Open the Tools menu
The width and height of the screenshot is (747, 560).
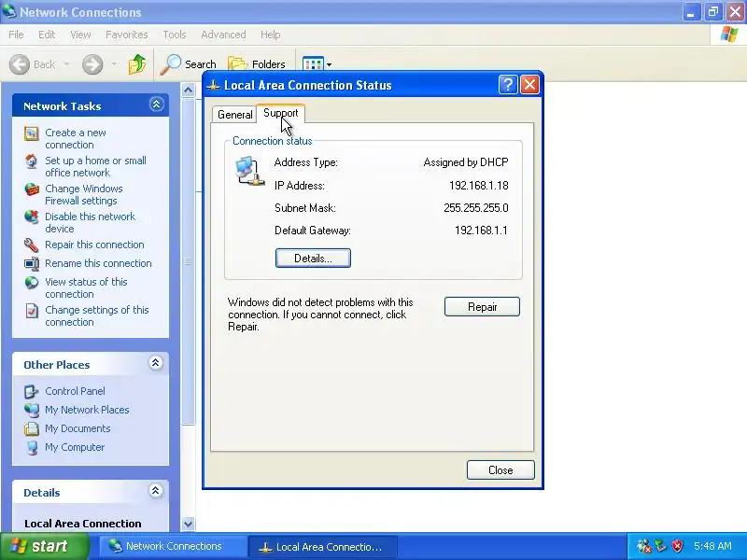[174, 35]
